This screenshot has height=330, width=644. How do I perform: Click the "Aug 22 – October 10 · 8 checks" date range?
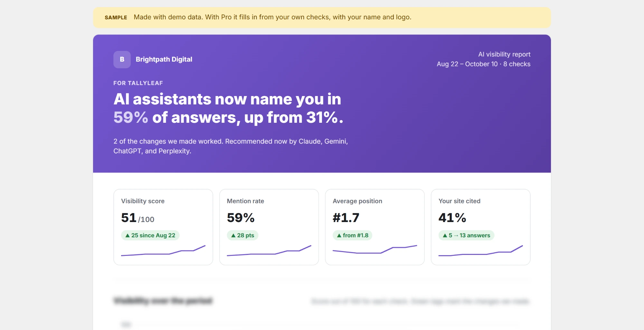coord(484,64)
